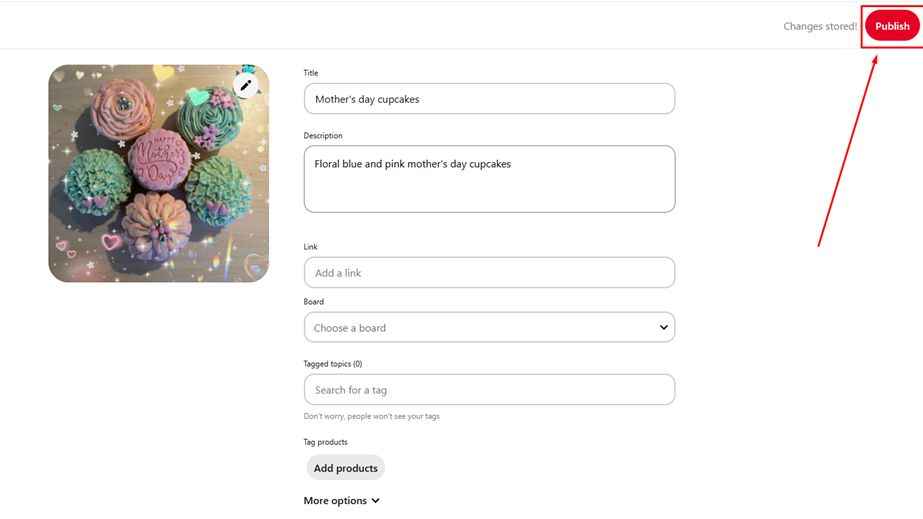Click the Link field label

coord(310,247)
